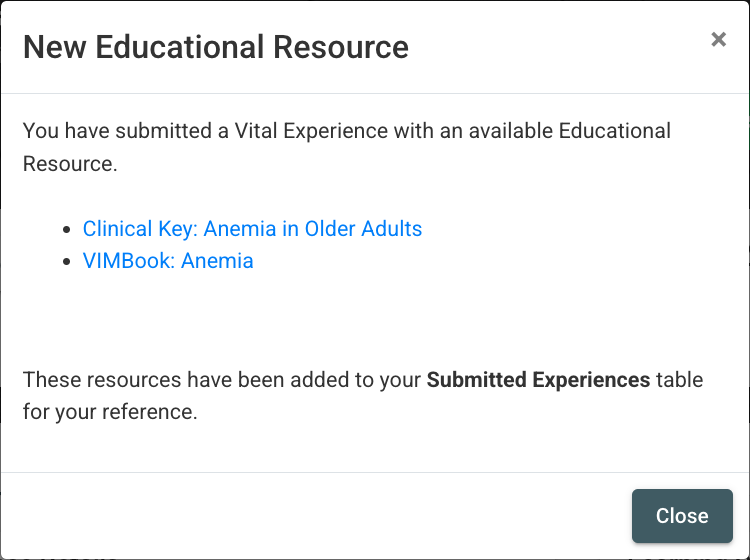Dismiss the dialog with the X icon
The height and width of the screenshot is (560, 750).
(718, 40)
